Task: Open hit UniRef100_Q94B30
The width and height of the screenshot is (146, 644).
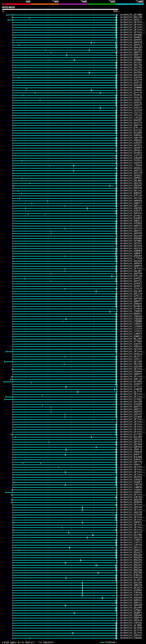Action: click(x=131, y=37)
